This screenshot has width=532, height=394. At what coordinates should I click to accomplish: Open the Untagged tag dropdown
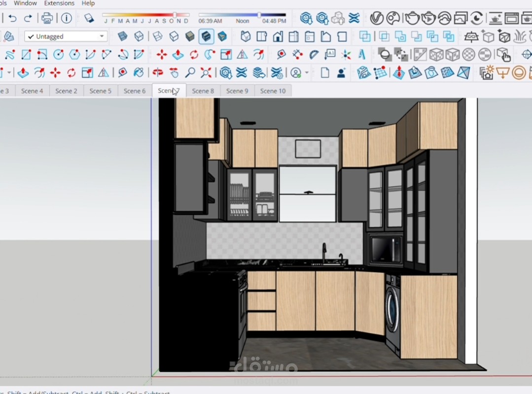66,36
